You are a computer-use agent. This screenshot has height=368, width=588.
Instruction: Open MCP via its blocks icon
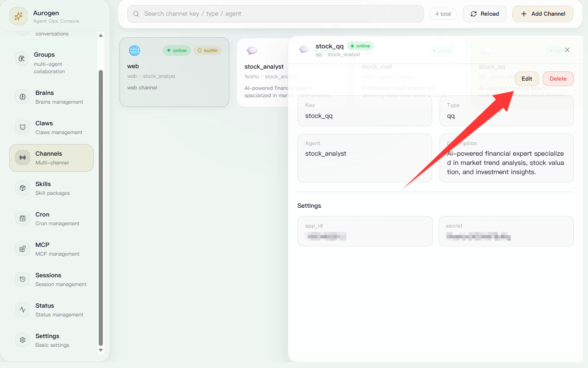pyautogui.click(x=23, y=249)
